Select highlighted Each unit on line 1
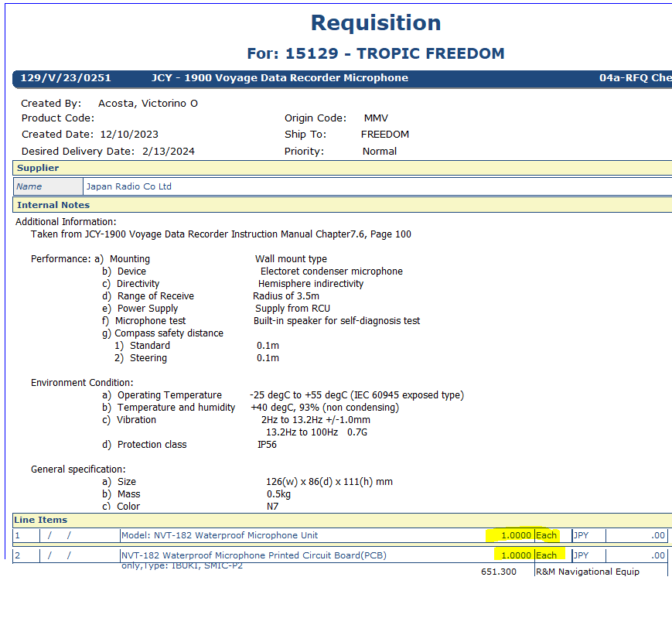 (x=546, y=535)
